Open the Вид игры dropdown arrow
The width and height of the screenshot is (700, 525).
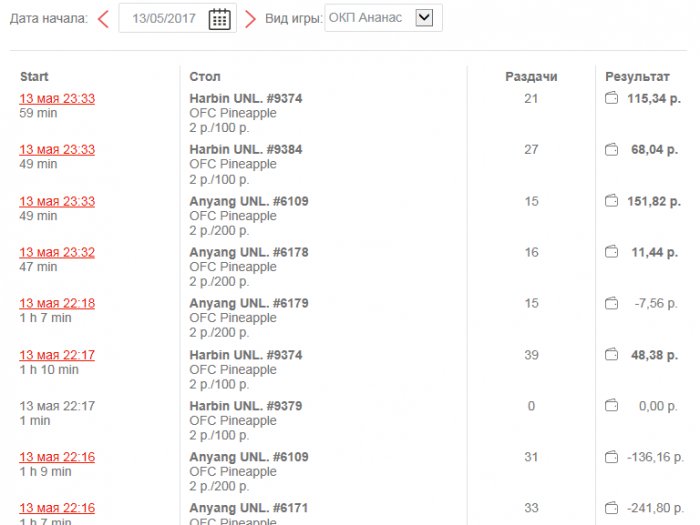tap(424, 18)
